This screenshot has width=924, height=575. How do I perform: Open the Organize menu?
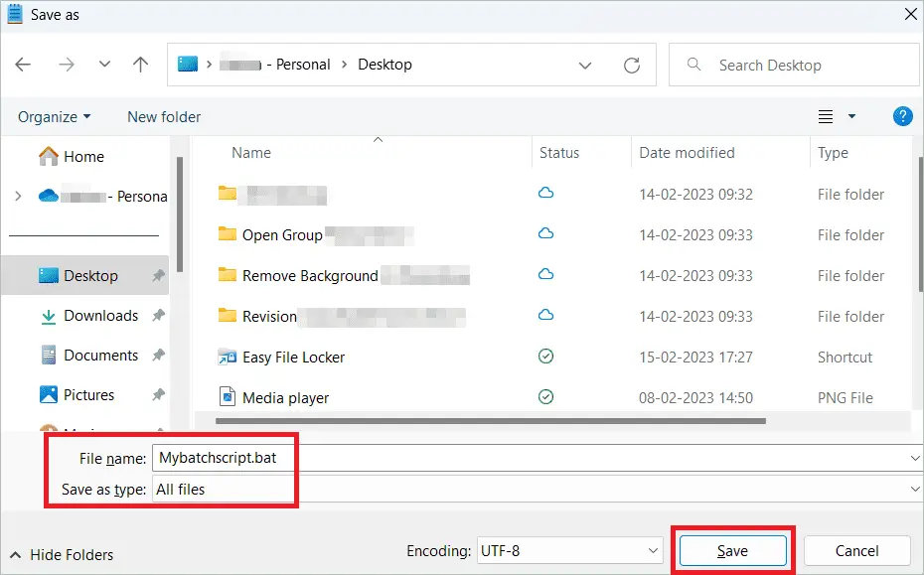coord(54,116)
